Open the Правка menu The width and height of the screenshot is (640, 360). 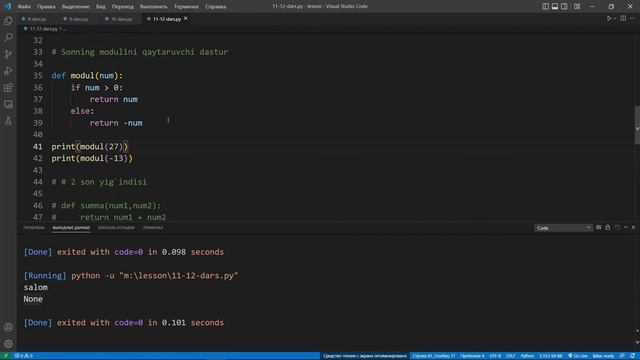tap(46, 7)
